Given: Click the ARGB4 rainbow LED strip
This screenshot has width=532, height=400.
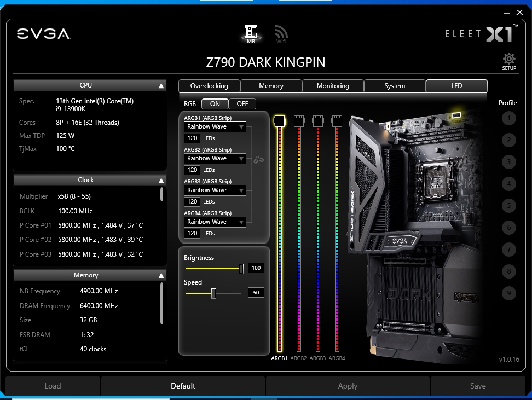Looking at the screenshot, I should coord(337,240).
